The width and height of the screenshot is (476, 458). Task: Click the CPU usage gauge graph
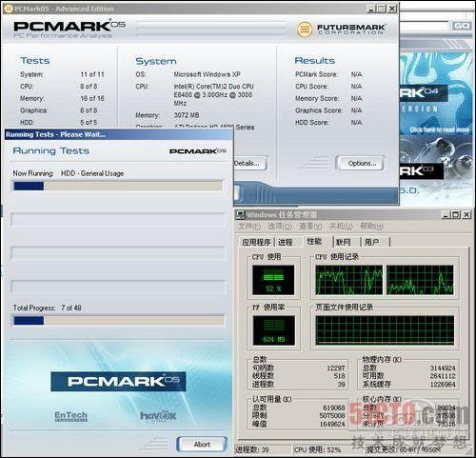[273, 280]
